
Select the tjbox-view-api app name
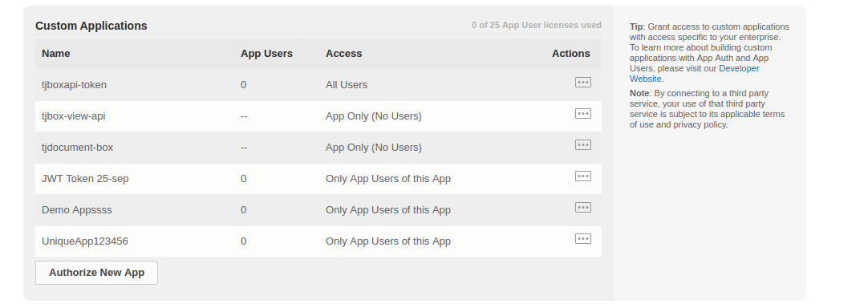pos(74,116)
